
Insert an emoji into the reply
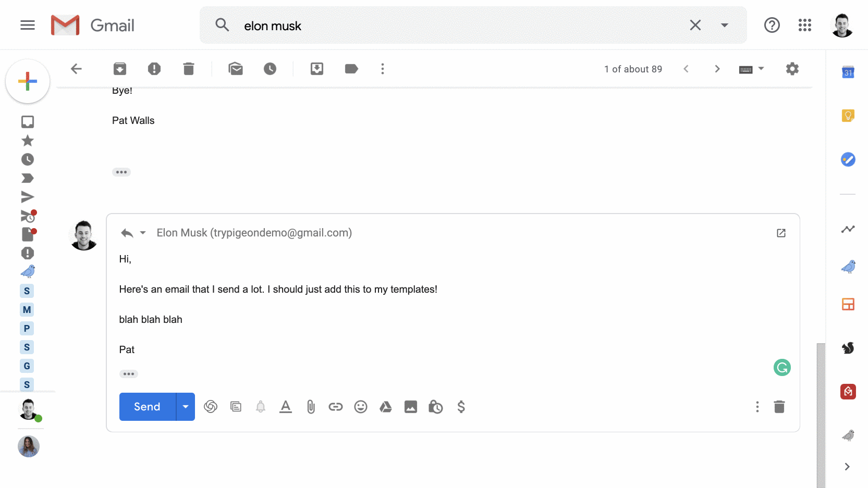point(361,407)
